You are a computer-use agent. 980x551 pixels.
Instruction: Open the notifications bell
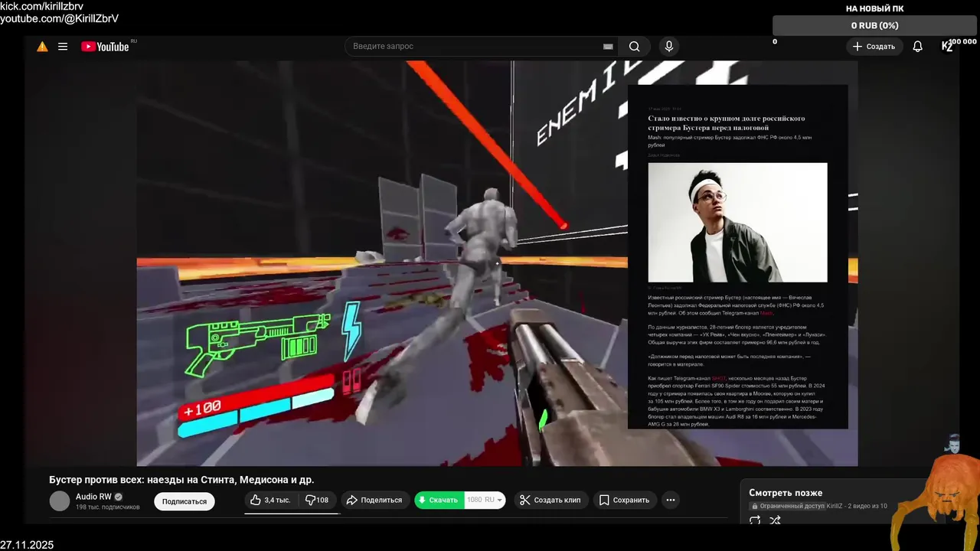(917, 47)
